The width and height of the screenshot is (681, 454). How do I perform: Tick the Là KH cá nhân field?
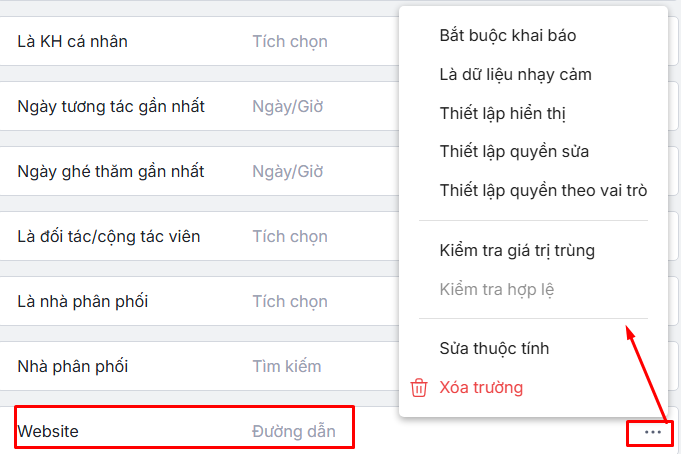(x=290, y=42)
